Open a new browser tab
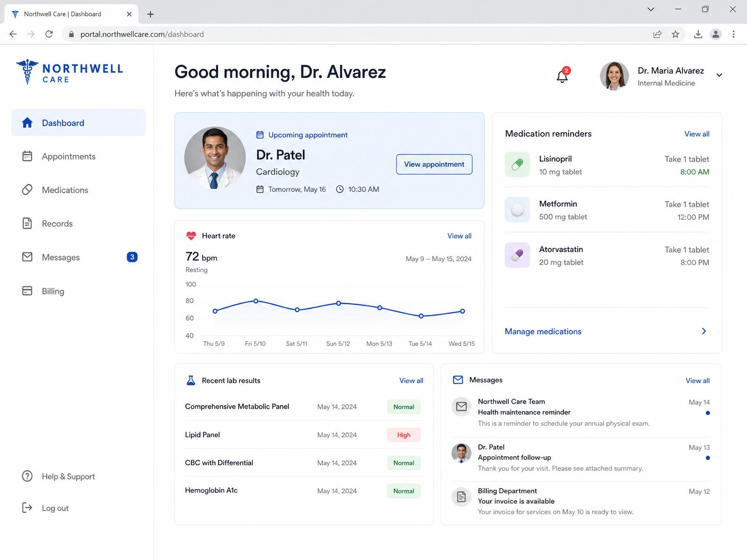Image resolution: width=747 pixels, height=560 pixels. tap(150, 14)
